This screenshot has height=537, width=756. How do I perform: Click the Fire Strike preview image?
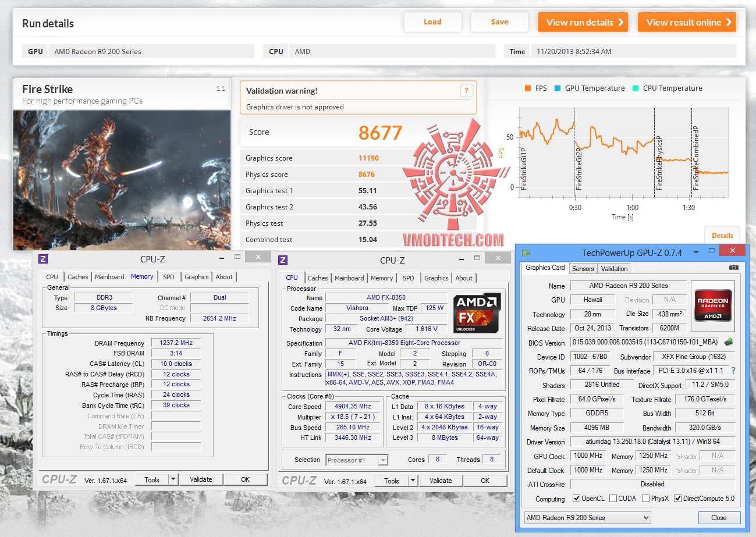coord(122,180)
